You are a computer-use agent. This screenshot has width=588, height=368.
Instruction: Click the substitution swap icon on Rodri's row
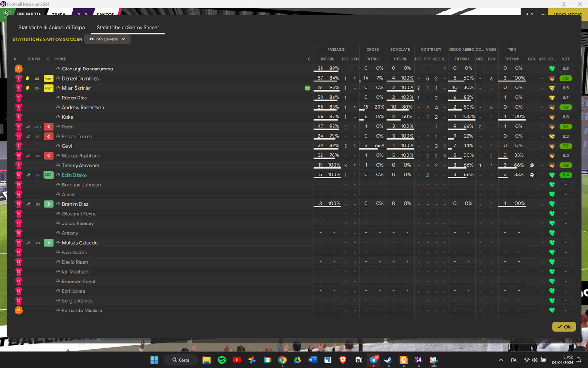(x=28, y=126)
